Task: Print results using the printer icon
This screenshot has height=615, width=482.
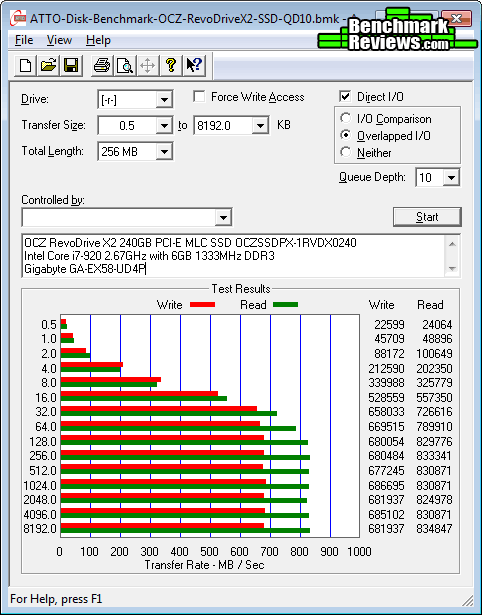Action: tap(102, 65)
